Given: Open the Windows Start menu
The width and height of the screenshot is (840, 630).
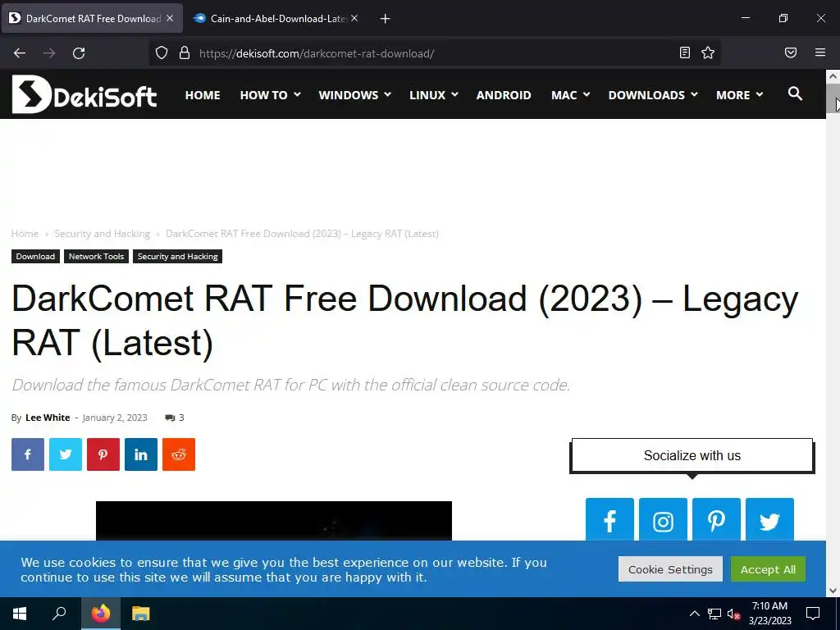Looking at the screenshot, I should [20, 614].
